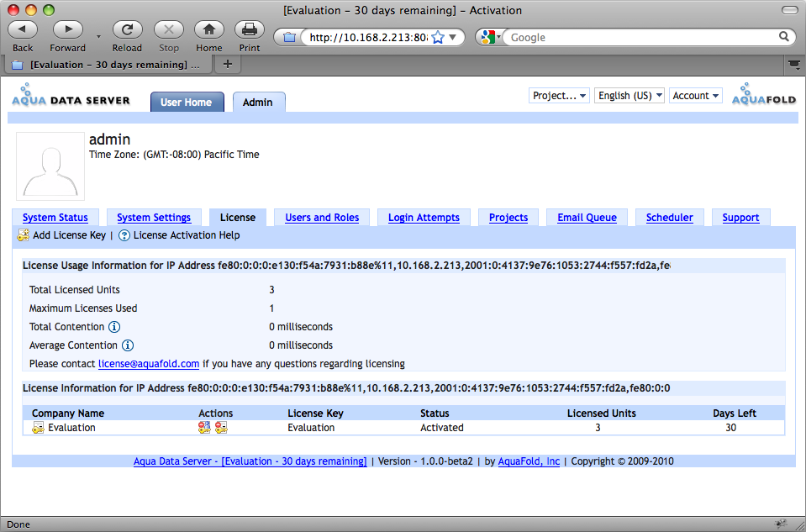Open the Account dropdown menu
Image resolution: width=806 pixels, height=532 pixels.
(x=696, y=96)
